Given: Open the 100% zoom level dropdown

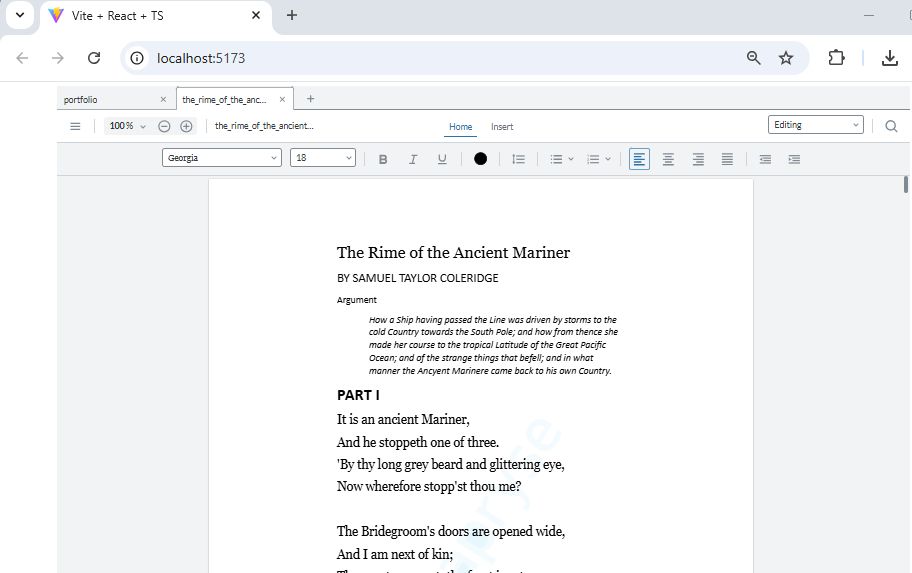Looking at the screenshot, I should [x=127, y=126].
